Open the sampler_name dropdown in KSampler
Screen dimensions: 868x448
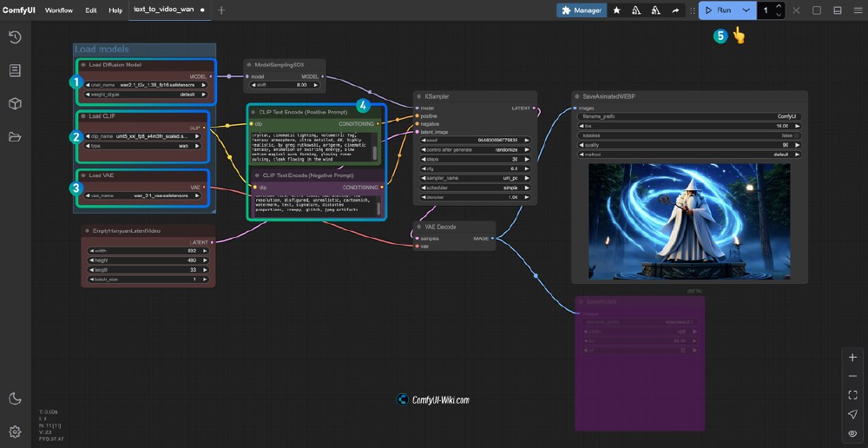coord(474,177)
